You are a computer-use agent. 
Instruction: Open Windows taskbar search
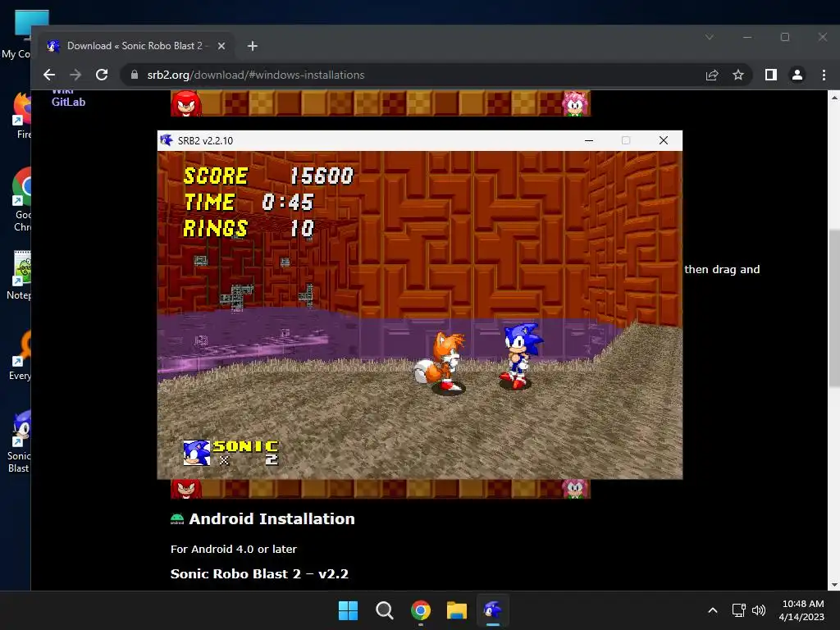[384, 610]
